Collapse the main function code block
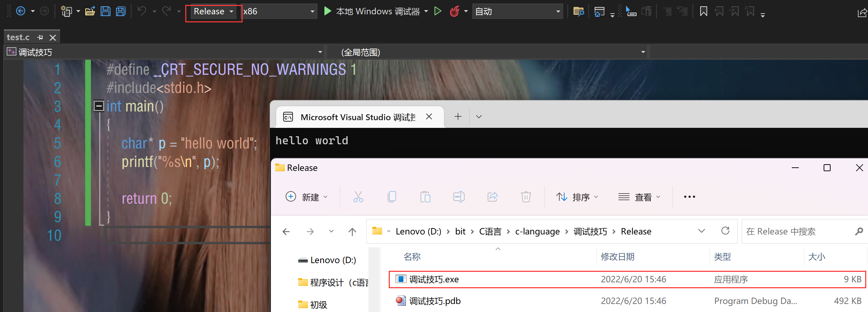 (x=99, y=106)
